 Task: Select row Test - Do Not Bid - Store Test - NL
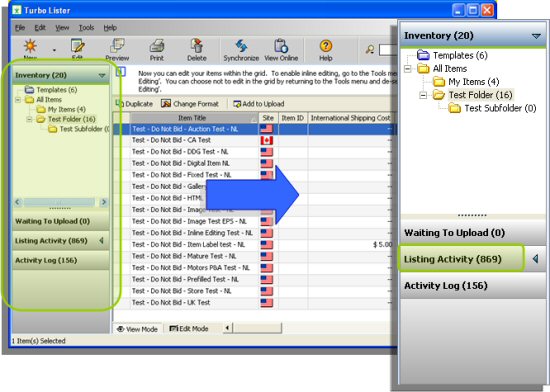tap(255, 291)
